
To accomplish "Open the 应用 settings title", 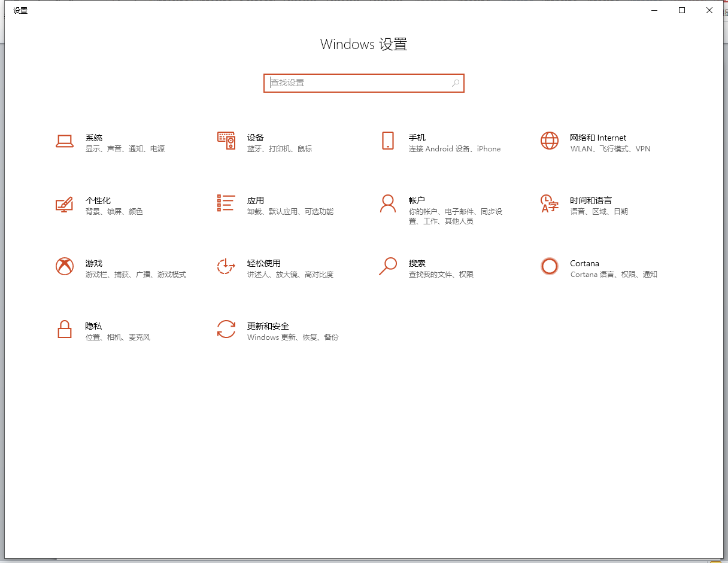I will (x=256, y=200).
